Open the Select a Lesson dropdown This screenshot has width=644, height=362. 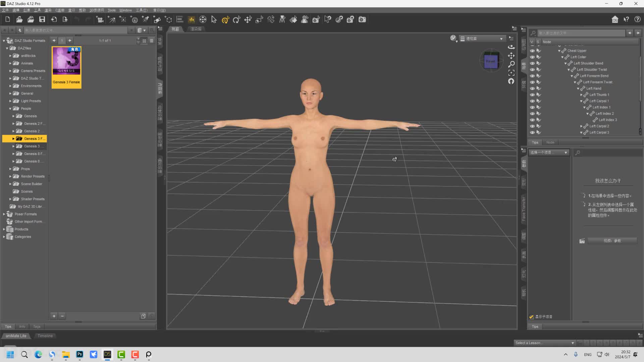click(x=545, y=343)
